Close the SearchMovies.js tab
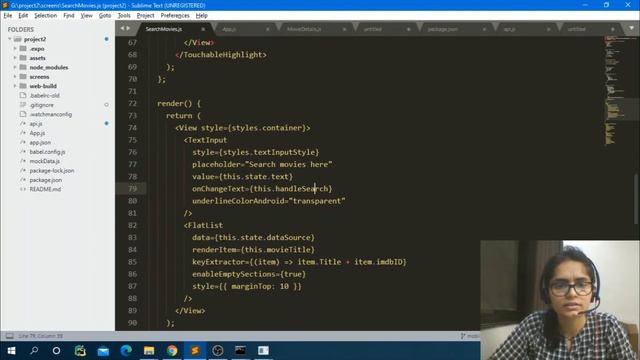640x360 pixels. (x=203, y=29)
